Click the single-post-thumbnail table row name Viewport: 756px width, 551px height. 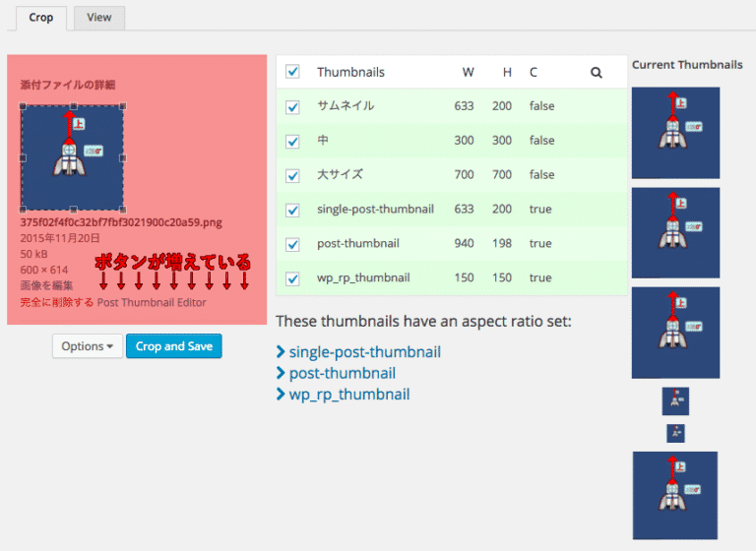tap(375, 210)
